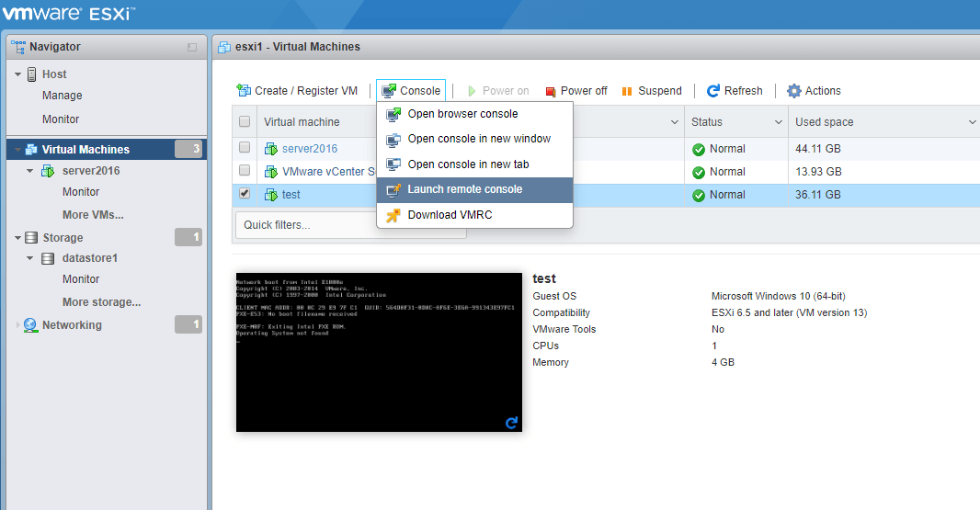The width and height of the screenshot is (980, 510).
Task: Select Download VMRC
Action: (x=475, y=215)
